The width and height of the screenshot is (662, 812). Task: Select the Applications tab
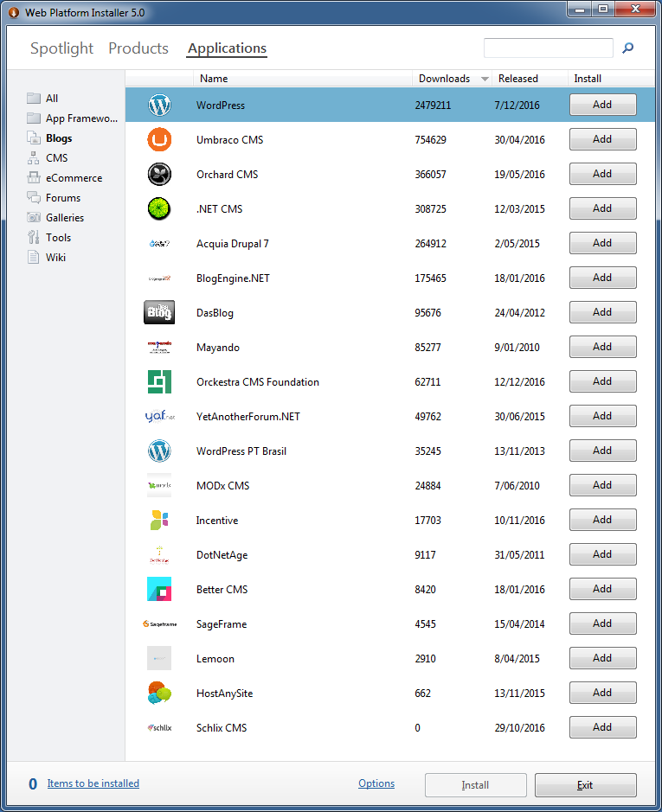click(227, 48)
